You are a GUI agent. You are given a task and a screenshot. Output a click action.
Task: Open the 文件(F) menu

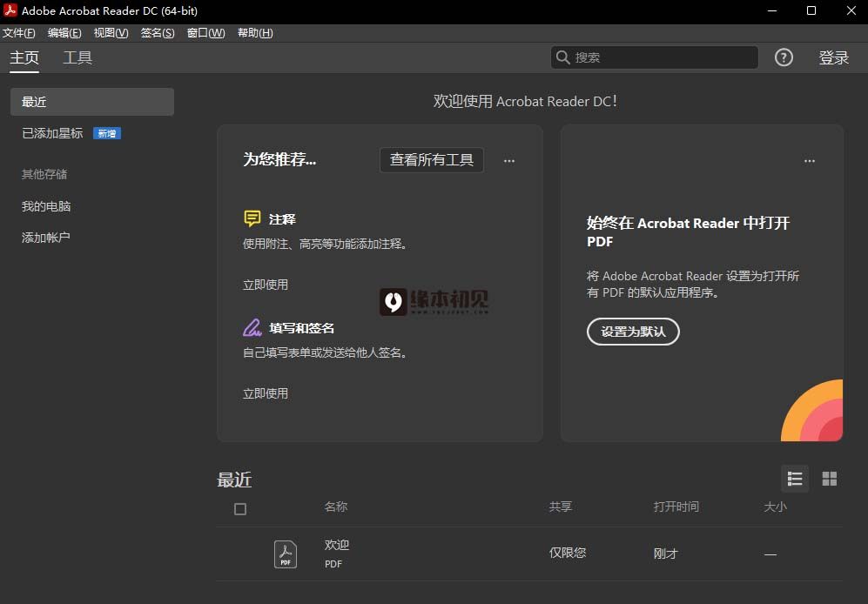click(19, 33)
